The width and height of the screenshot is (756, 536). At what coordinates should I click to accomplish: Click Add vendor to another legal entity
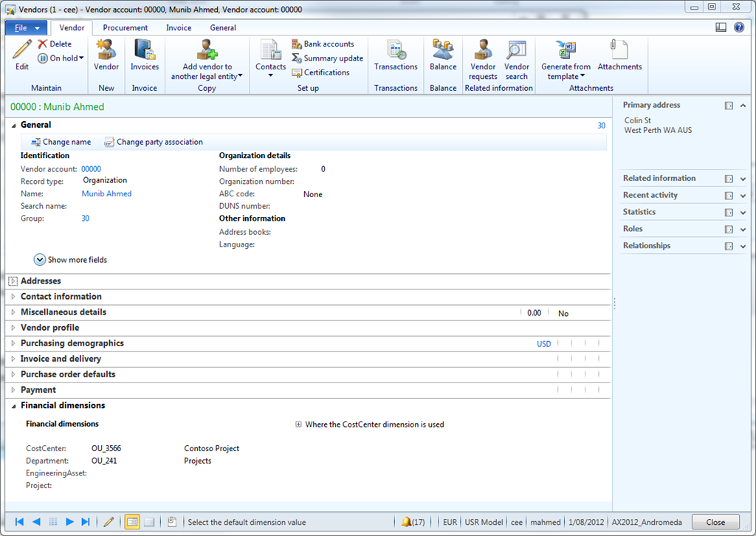coord(207,59)
